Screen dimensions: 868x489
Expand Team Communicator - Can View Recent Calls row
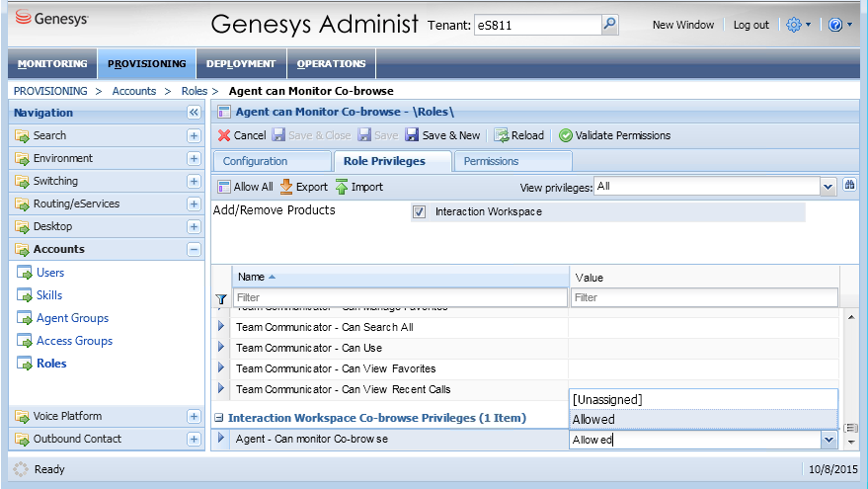point(221,388)
